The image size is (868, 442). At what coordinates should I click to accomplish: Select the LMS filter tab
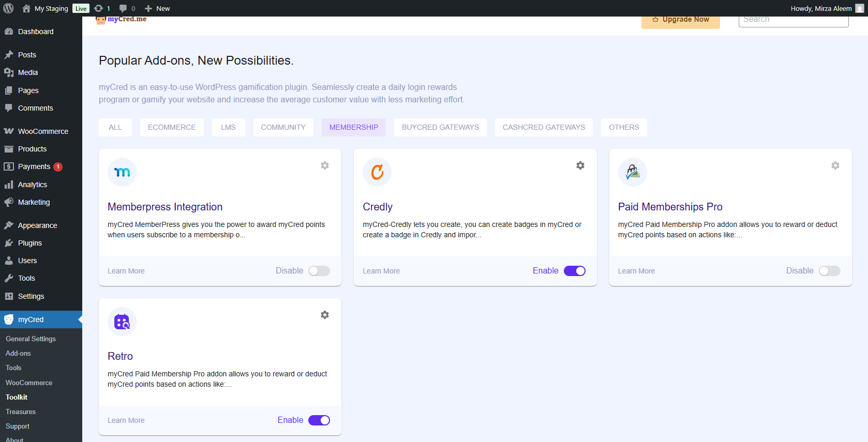228,127
